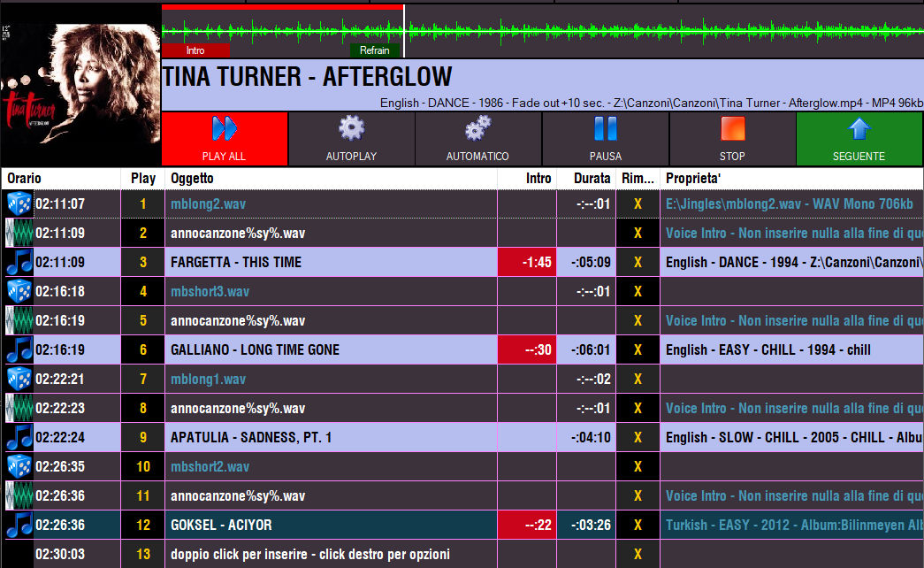Click the music note icon for Galliano
The height and width of the screenshot is (568, 924).
coord(19,349)
